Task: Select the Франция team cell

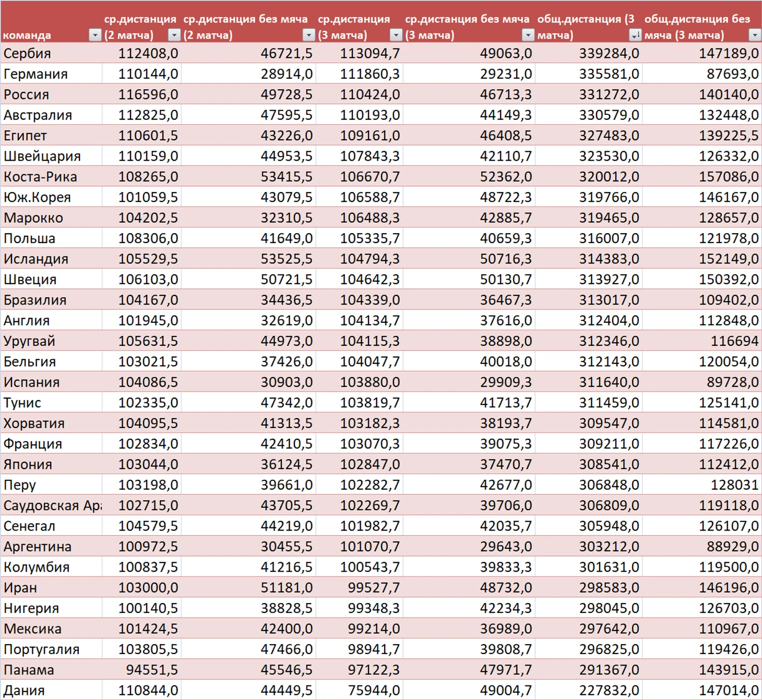Action: tap(51, 444)
